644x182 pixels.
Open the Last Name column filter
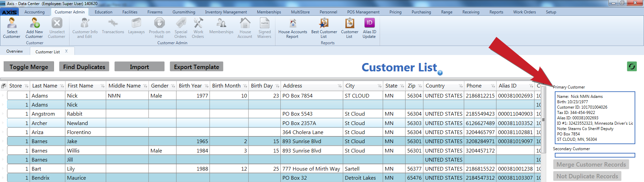[x=62, y=86]
